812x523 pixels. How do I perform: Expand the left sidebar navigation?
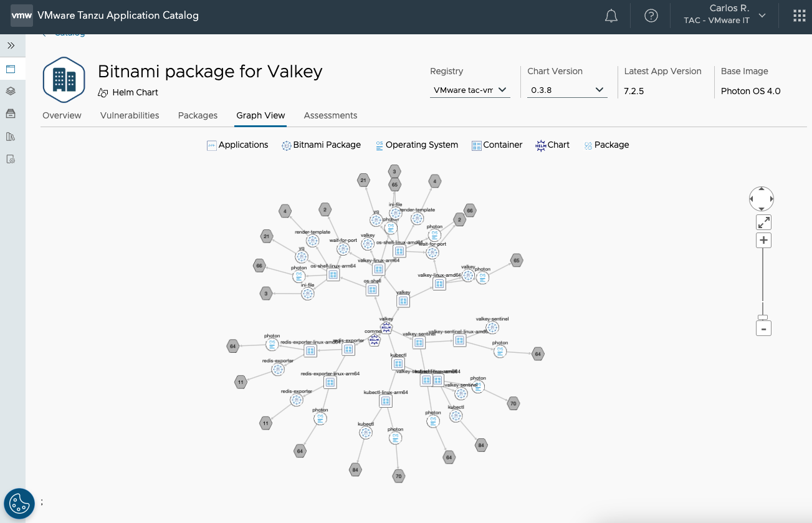[11, 46]
